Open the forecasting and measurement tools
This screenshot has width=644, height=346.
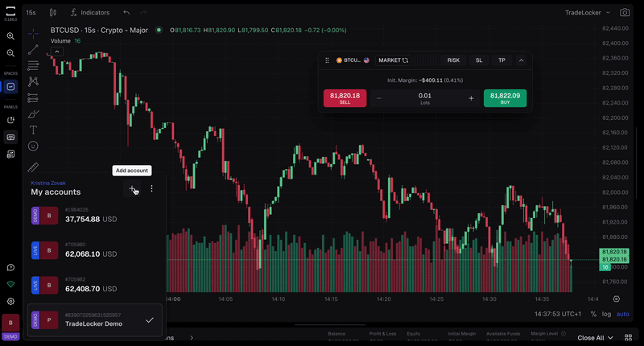(33, 98)
